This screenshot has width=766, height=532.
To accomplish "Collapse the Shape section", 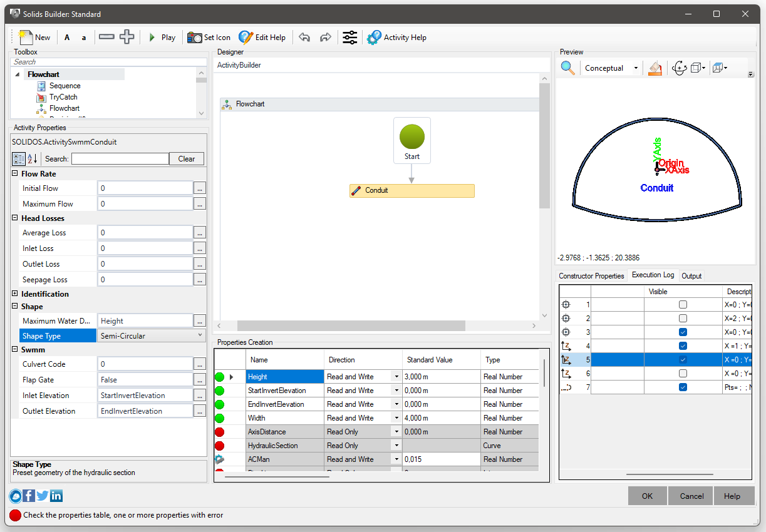I will pos(15,307).
